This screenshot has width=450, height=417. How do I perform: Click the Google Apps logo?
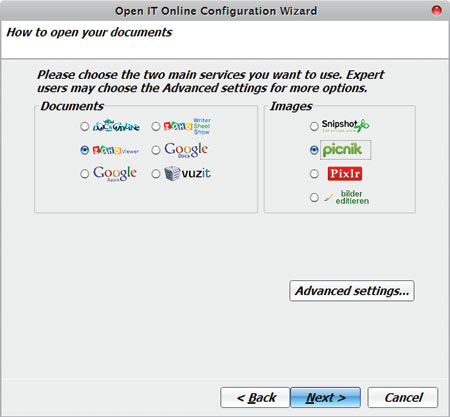tap(115, 174)
